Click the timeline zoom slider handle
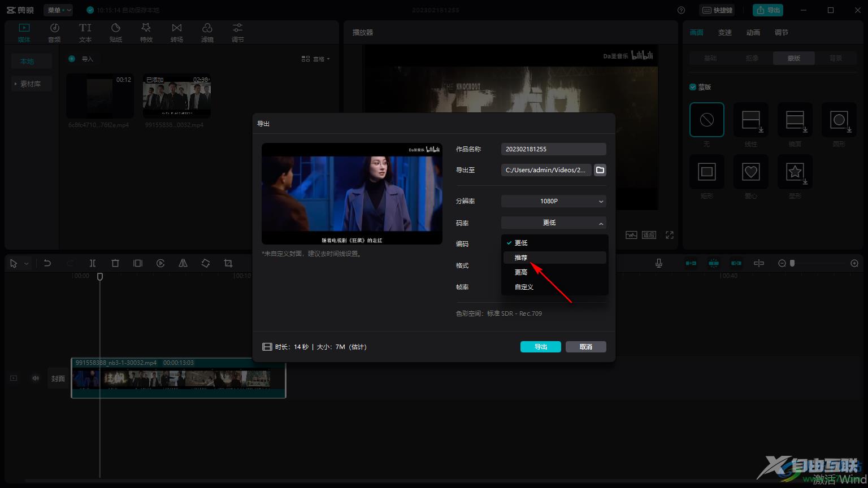Image resolution: width=868 pixels, height=488 pixels. 792,263
